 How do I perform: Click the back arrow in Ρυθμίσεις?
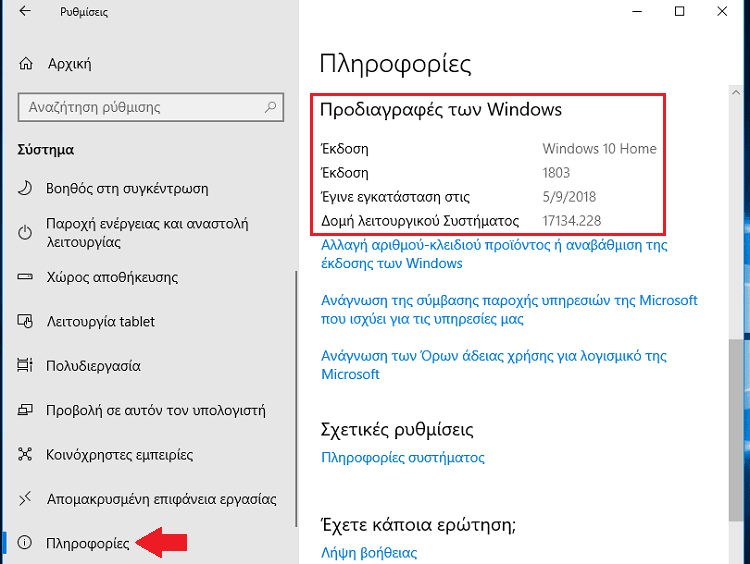point(25,11)
